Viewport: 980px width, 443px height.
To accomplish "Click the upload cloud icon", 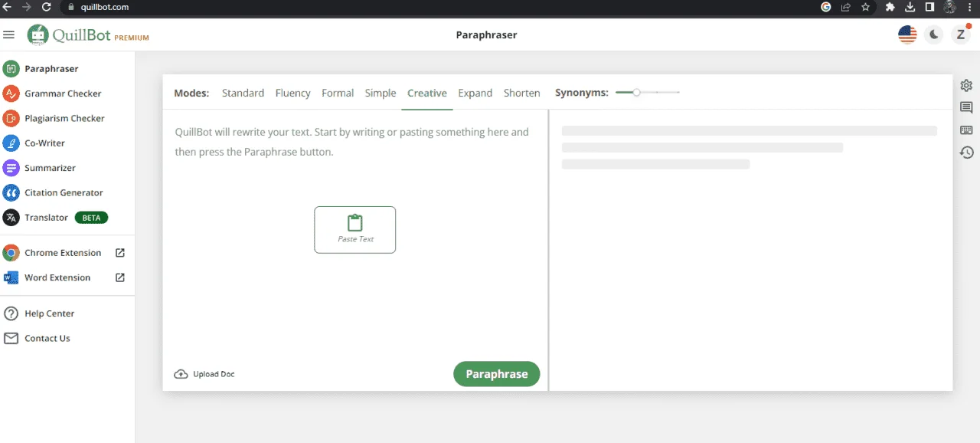I will [181, 374].
